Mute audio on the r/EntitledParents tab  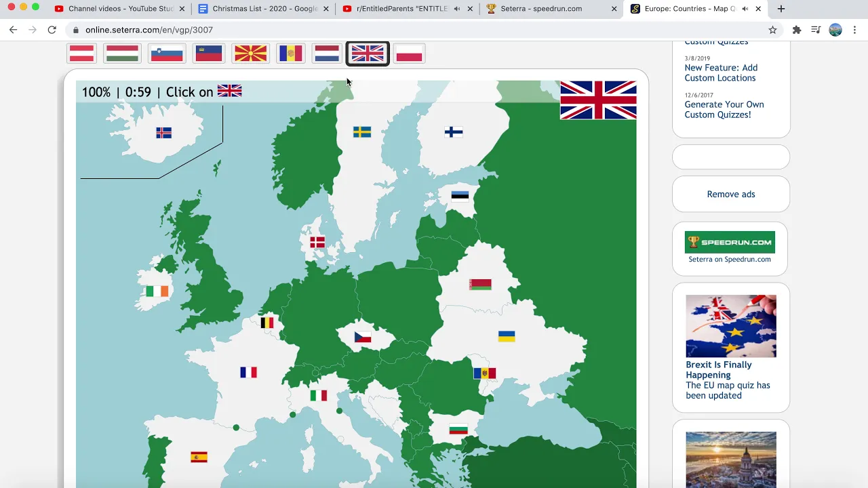456,9
